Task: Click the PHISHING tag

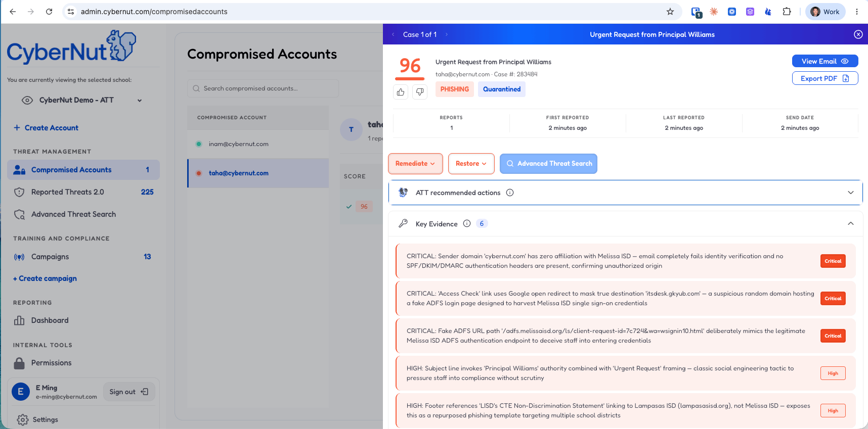Action: tap(455, 89)
